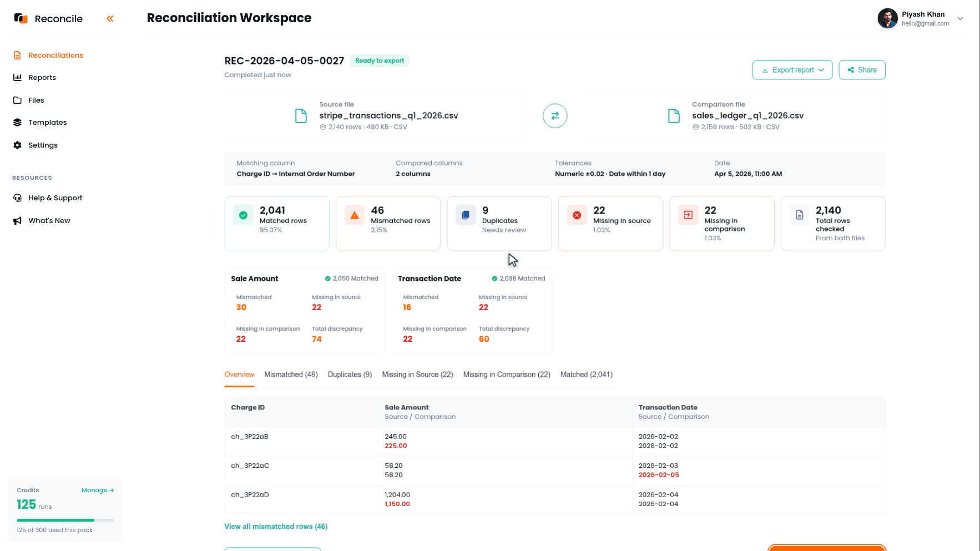Click the REC-2026-04-05-0027 title

tap(284, 60)
